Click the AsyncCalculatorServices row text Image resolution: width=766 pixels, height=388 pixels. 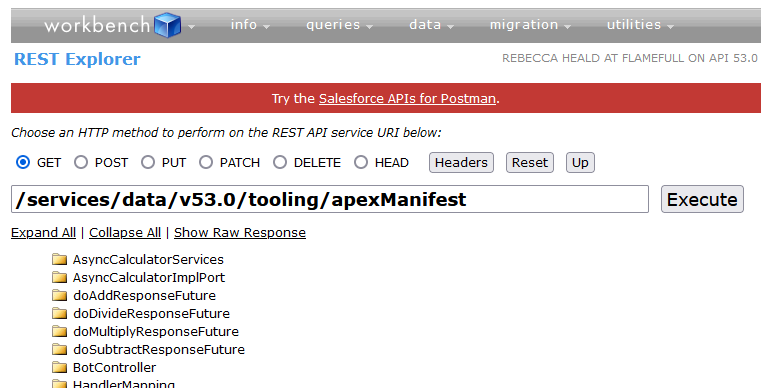click(148, 259)
